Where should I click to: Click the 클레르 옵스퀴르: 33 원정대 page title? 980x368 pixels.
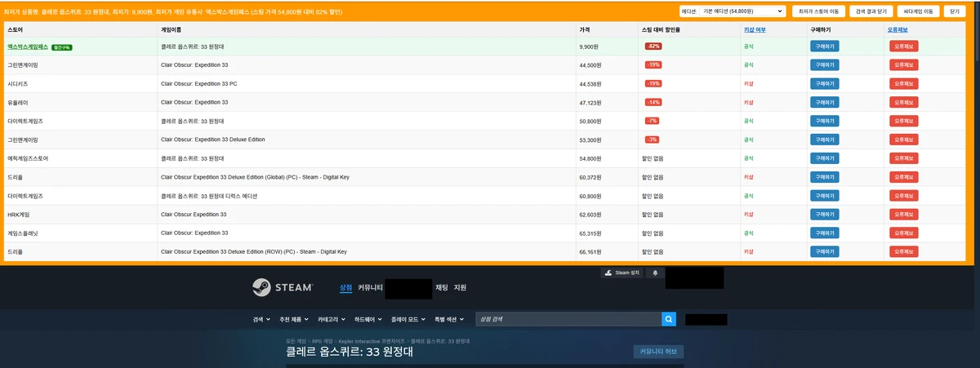coord(350,353)
